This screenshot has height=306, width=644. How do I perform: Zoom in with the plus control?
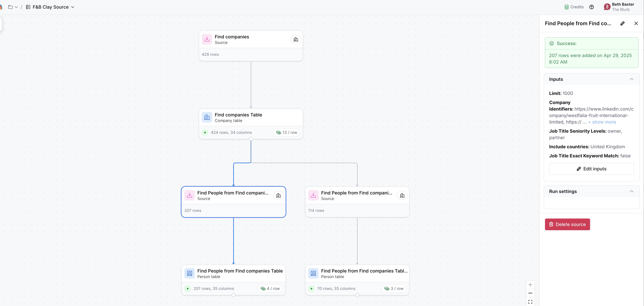coord(530,285)
